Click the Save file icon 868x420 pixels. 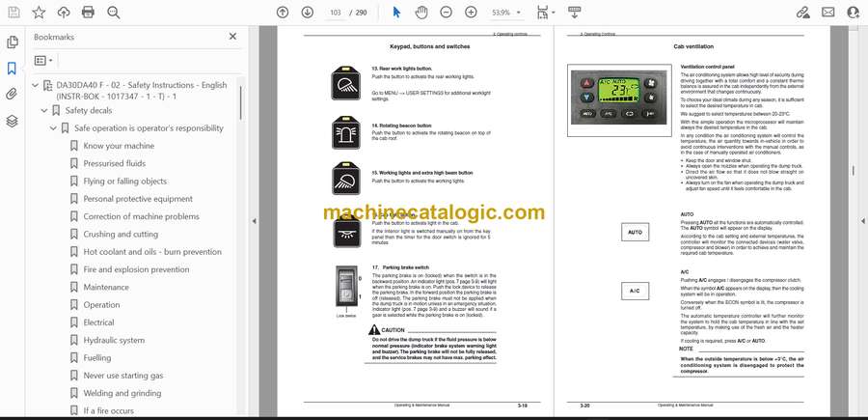tap(14, 13)
